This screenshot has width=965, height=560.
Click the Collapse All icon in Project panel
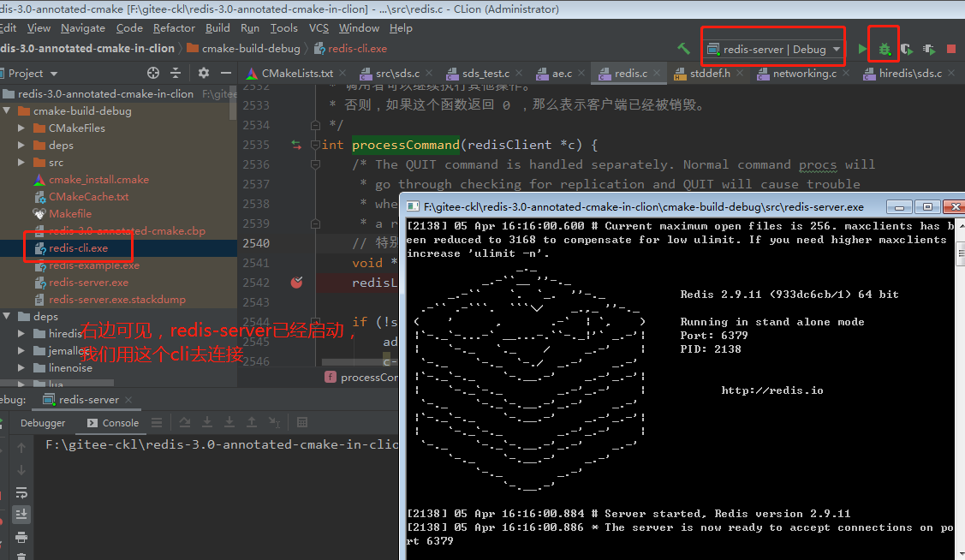coord(176,73)
